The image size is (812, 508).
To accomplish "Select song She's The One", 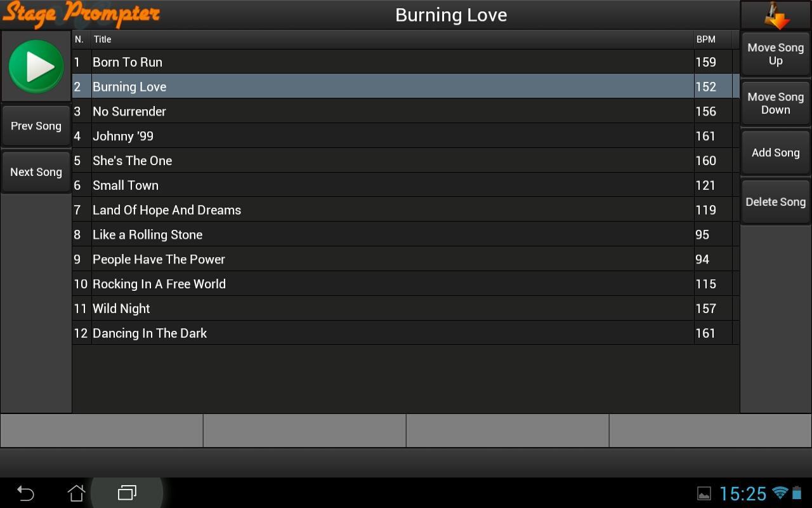I will point(405,161).
